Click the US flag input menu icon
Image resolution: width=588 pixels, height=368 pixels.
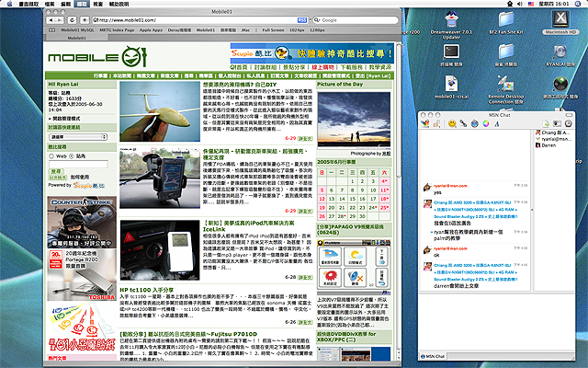[x=531, y=4]
